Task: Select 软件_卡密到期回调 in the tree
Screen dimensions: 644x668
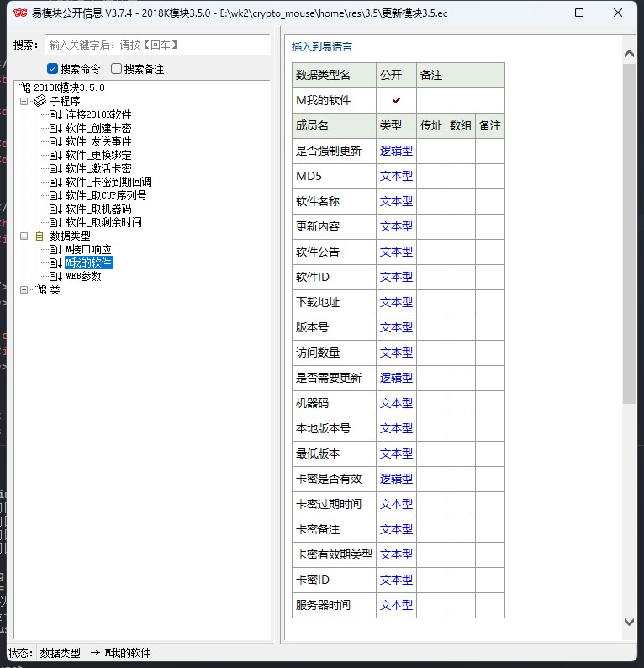Action: (108, 182)
